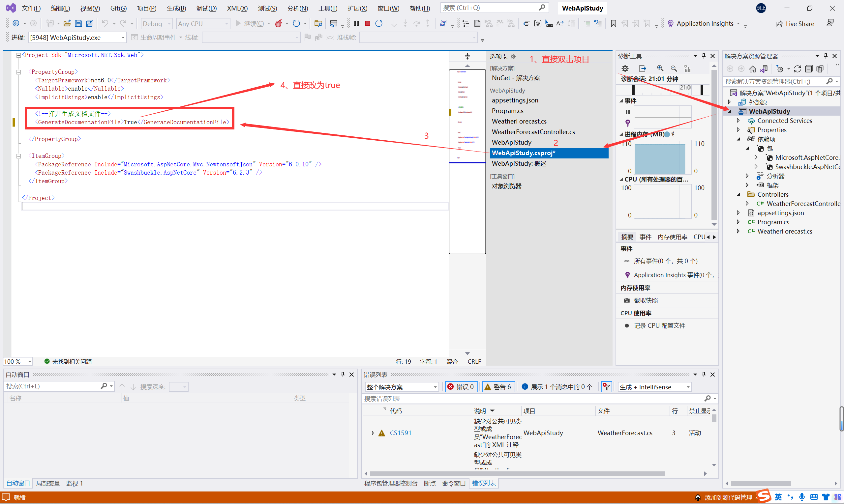Click the Live Share button
This screenshot has width=844, height=504.
point(795,24)
